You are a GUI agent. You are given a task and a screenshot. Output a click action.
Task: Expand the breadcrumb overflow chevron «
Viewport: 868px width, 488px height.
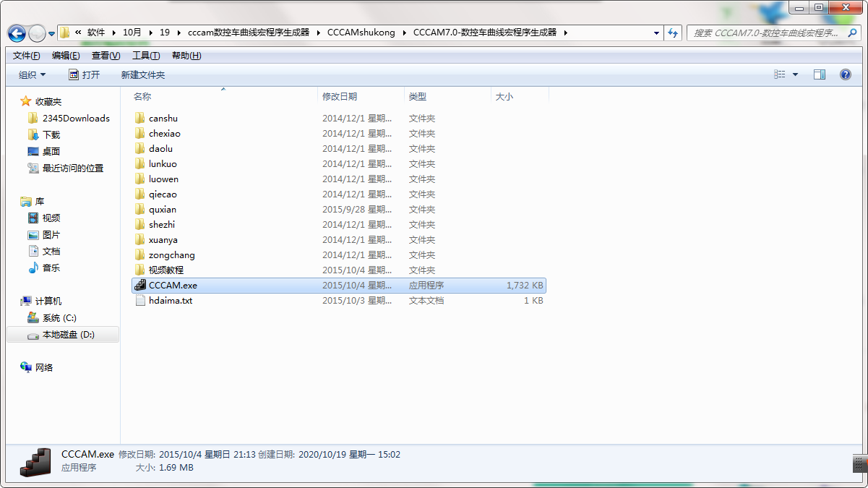click(x=77, y=33)
